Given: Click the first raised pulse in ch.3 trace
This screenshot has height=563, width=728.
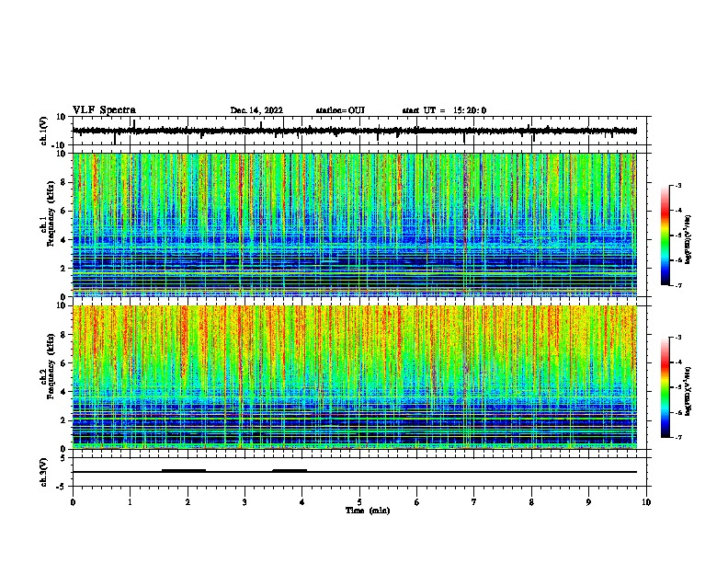Looking at the screenshot, I should (x=184, y=470).
